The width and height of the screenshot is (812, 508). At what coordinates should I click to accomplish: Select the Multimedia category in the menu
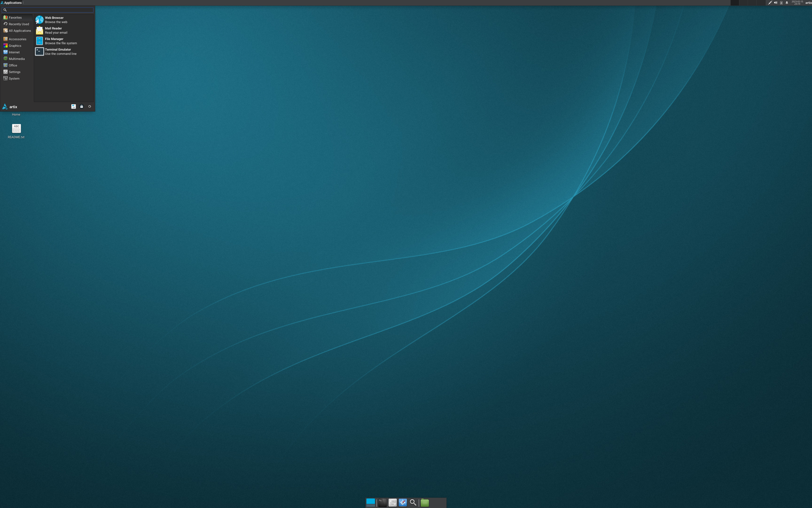click(x=16, y=58)
